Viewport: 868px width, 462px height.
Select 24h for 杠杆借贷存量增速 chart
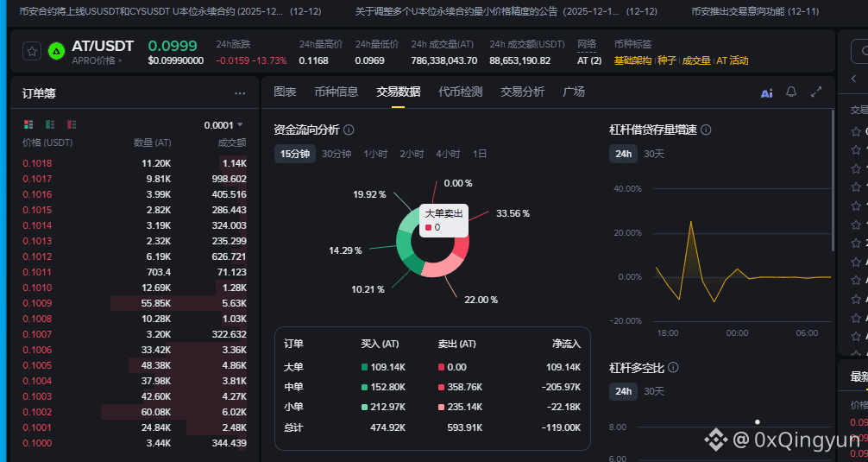[x=623, y=154]
